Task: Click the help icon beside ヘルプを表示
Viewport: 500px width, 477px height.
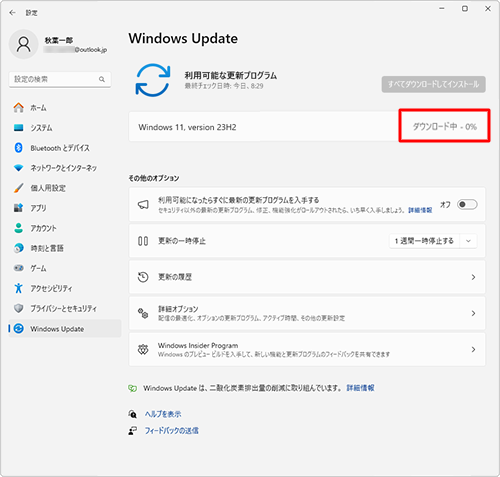Action: tap(133, 414)
